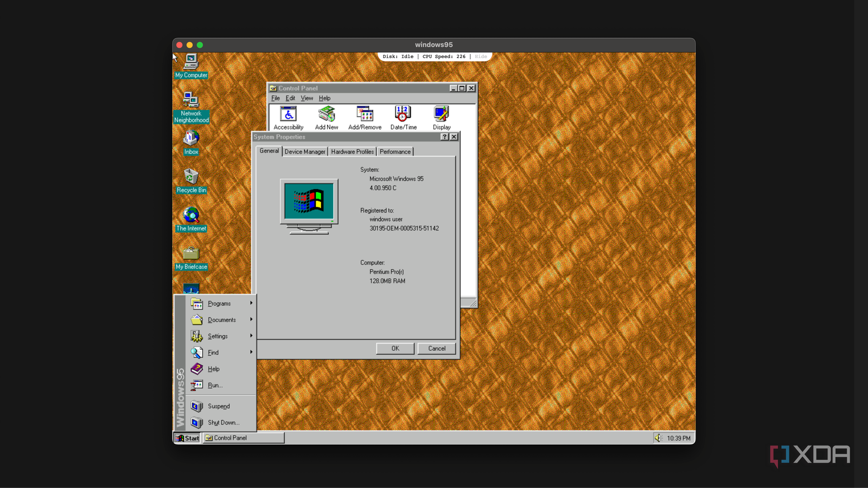Expand the Settings submenu in the Start menu
Screen dimensions: 868x488
219,336
